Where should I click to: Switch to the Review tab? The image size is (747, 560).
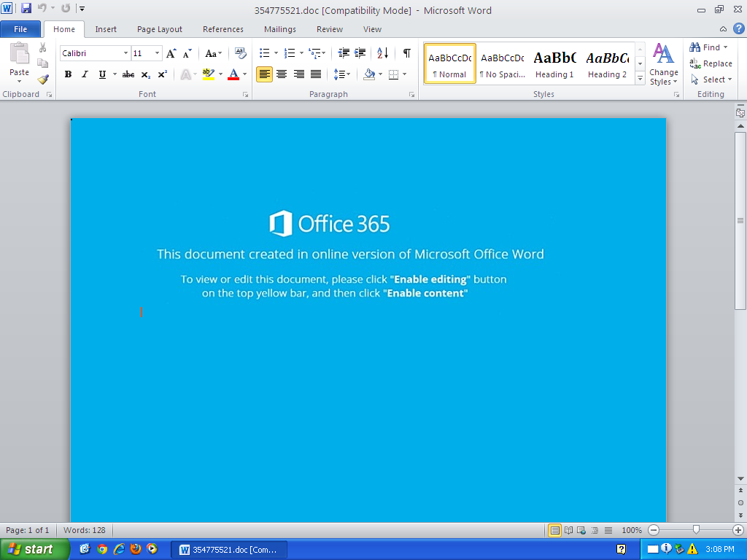tap(330, 29)
